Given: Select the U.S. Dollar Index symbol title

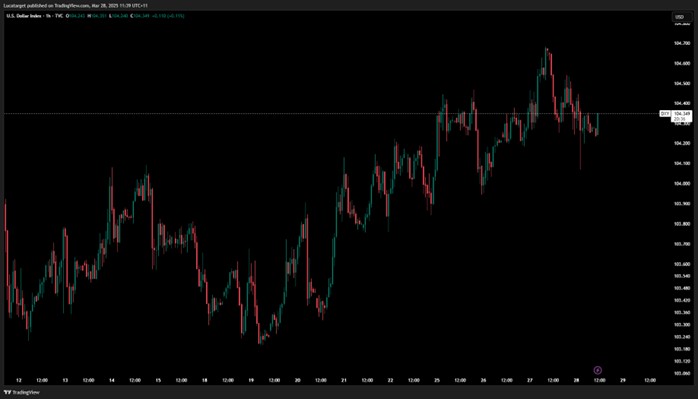Looking at the screenshot, I should 24,16.
